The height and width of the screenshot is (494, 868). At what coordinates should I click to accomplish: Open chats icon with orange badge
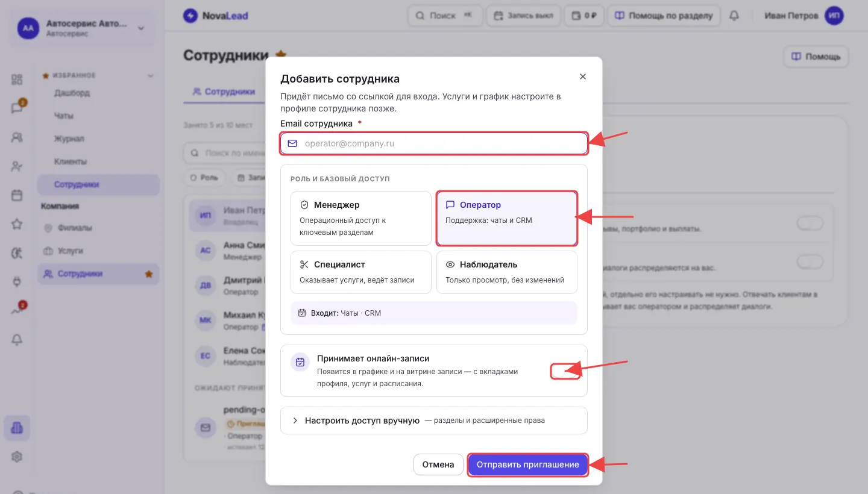[x=17, y=108]
